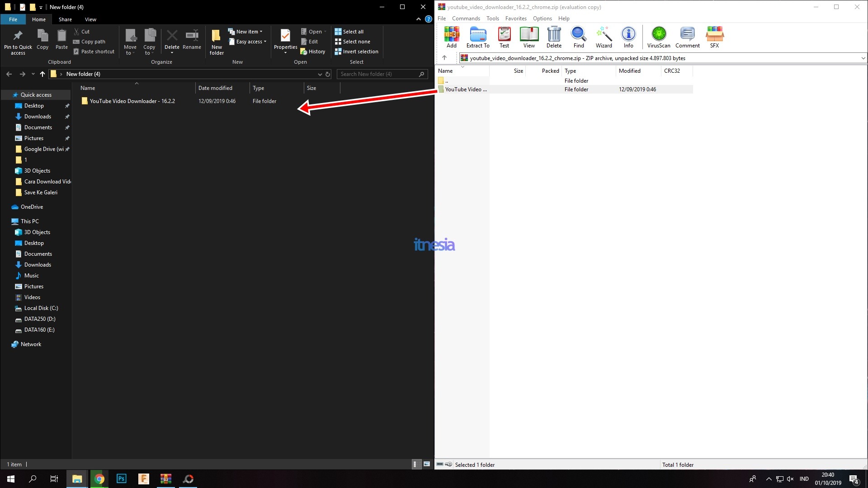Screen dimensions: 868x488
Task: Add a Comment to the archive
Action: 687,38
